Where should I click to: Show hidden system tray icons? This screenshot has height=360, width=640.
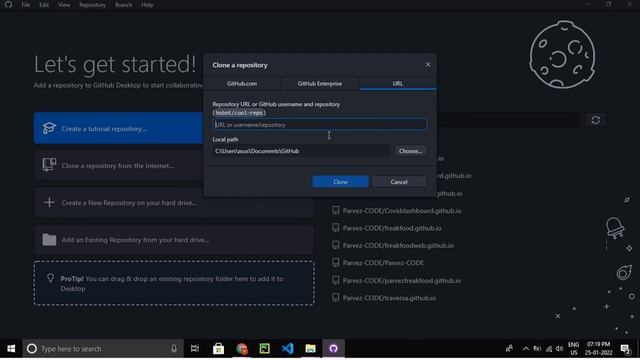pos(526,349)
